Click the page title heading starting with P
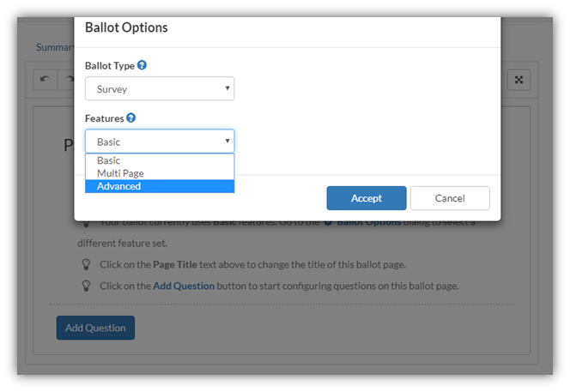This screenshot has height=392, width=570. (x=69, y=145)
